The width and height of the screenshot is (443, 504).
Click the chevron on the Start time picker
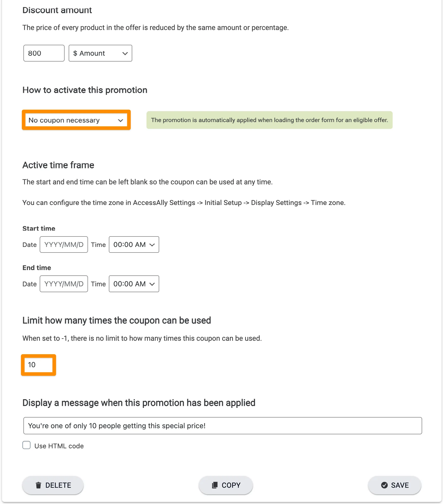(152, 244)
